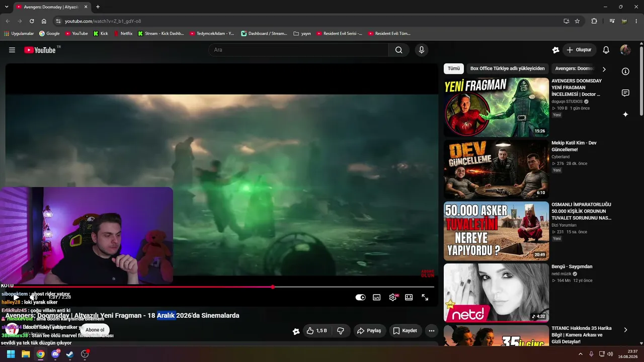The width and height of the screenshot is (644, 362).
Task: Open the Kick bookmark
Action: (x=101, y=34)
